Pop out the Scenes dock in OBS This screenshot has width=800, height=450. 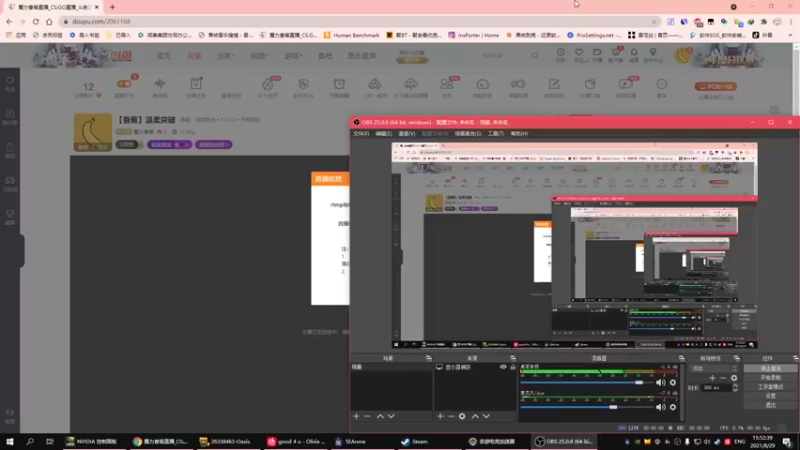point(429,358)
